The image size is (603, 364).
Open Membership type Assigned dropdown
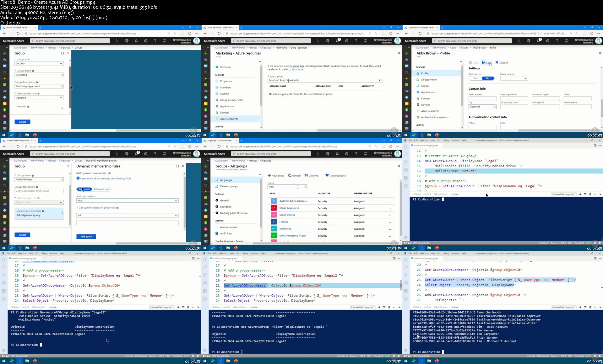[39, 98]
